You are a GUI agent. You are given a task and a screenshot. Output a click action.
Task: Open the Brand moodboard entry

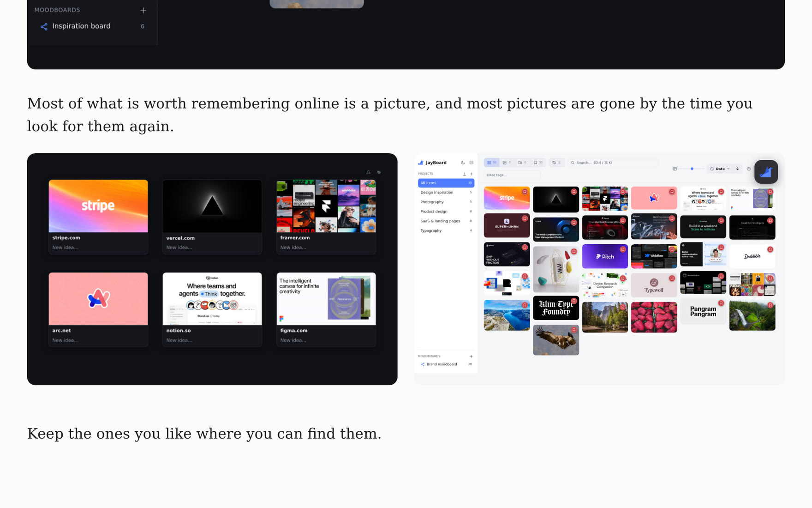[x=446, y=364]
